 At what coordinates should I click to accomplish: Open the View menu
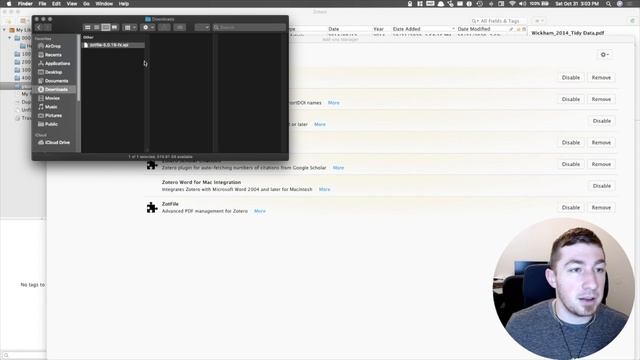point(71,4)
